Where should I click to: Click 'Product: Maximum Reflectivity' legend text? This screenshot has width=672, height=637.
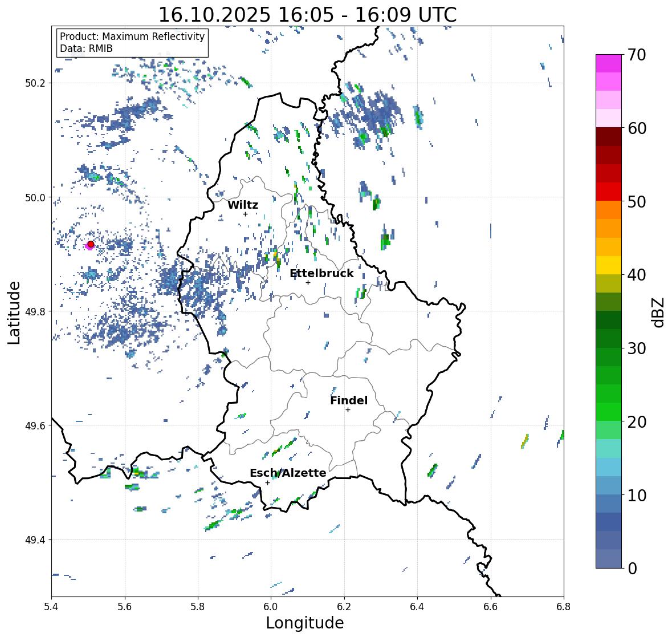click(x=132, y=36)
